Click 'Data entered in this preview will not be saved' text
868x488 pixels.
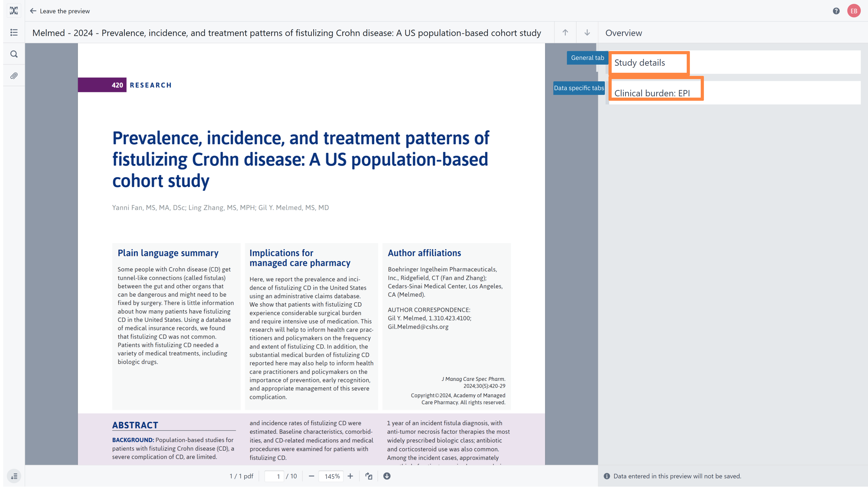(677, 476)
